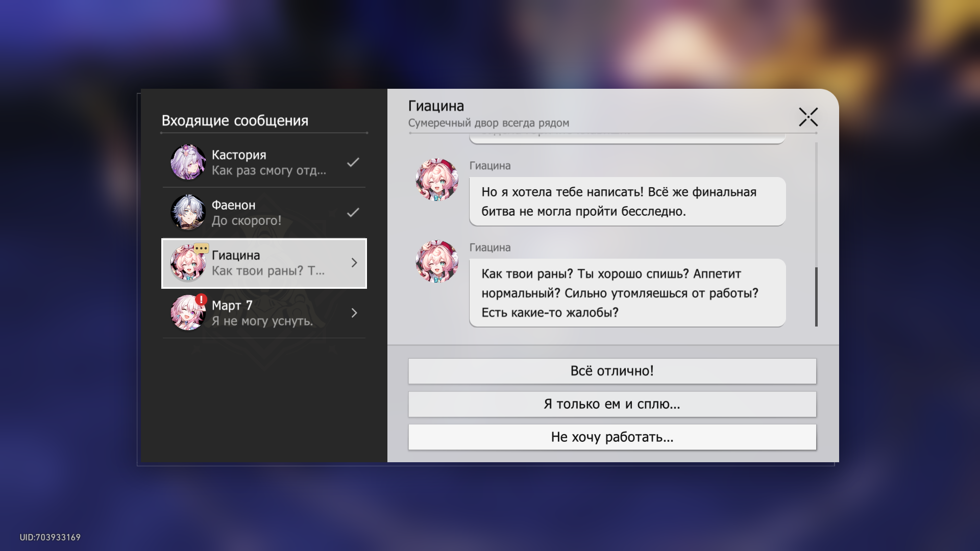Screen dimensions: 980x551
Task: Click red unread alert badge on Март 7
Action: 202,299
